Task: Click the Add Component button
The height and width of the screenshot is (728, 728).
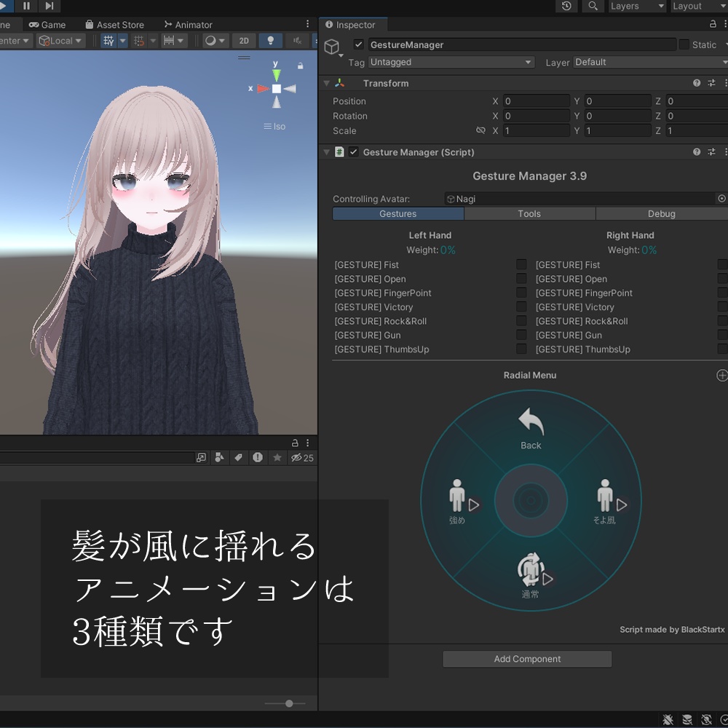Action: (x=527, y=659)
